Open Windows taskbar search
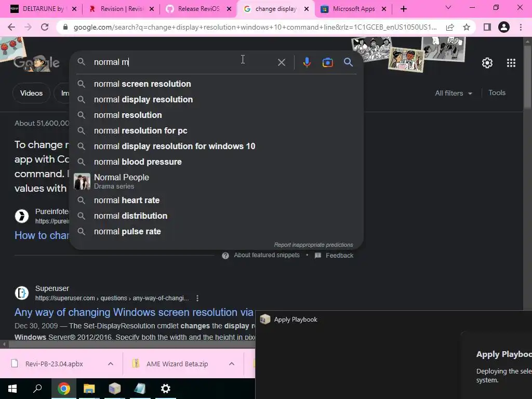The image size is (532, 399). click(x=37, y=389)
